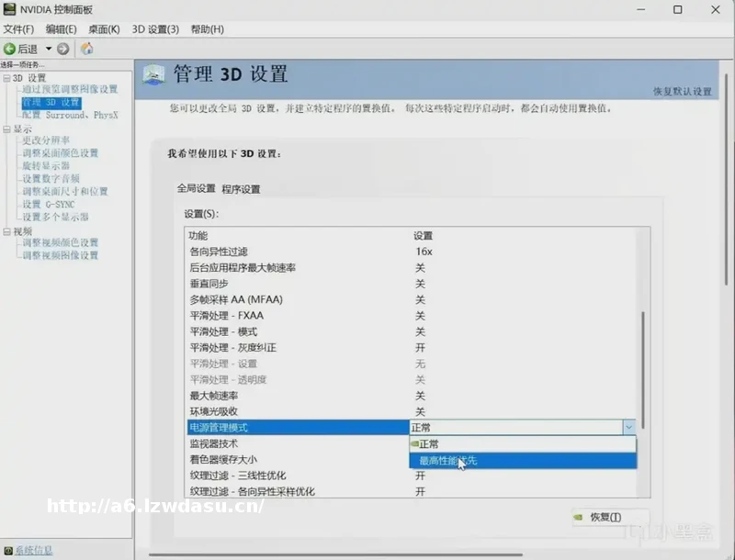Switch to the 程序设置 tab
Viewport: 735px width, 560px height.
[241, 189]
